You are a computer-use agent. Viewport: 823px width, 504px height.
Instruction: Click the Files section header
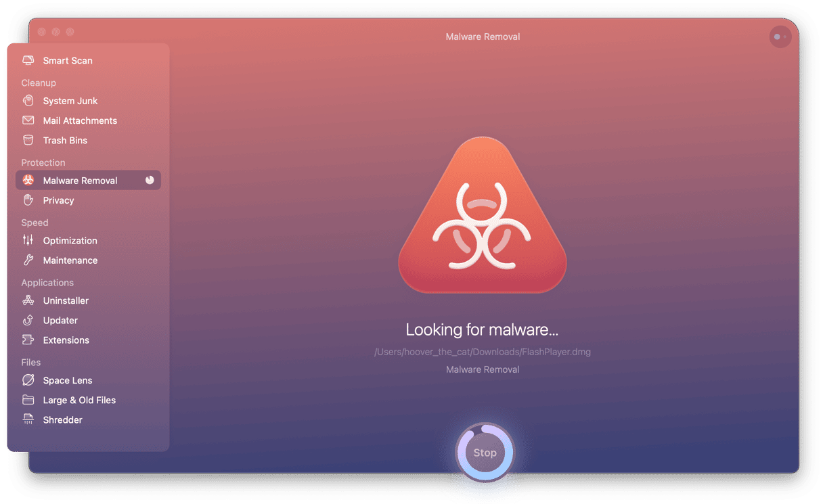point(31,362)
